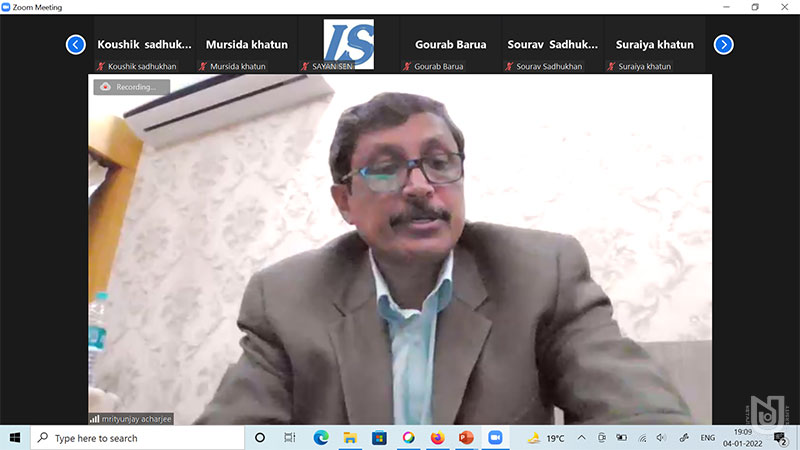The height and width of the screenshot is (450, 800).
Task: Open Microsoft Edge from the taskbar
Action: (321, 438)
